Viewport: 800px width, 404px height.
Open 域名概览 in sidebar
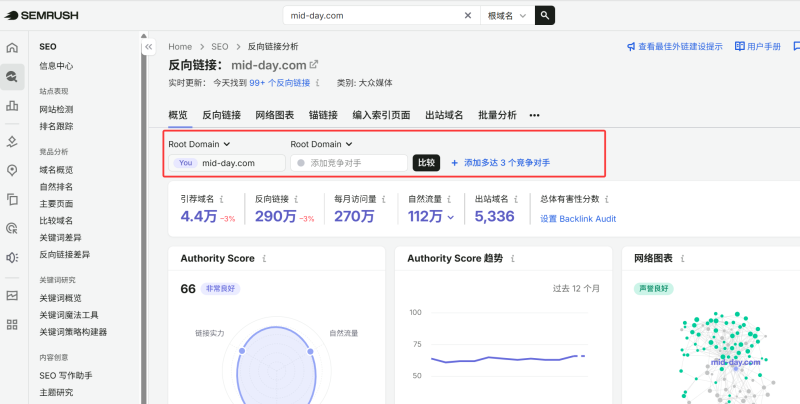tap(56, 170)
